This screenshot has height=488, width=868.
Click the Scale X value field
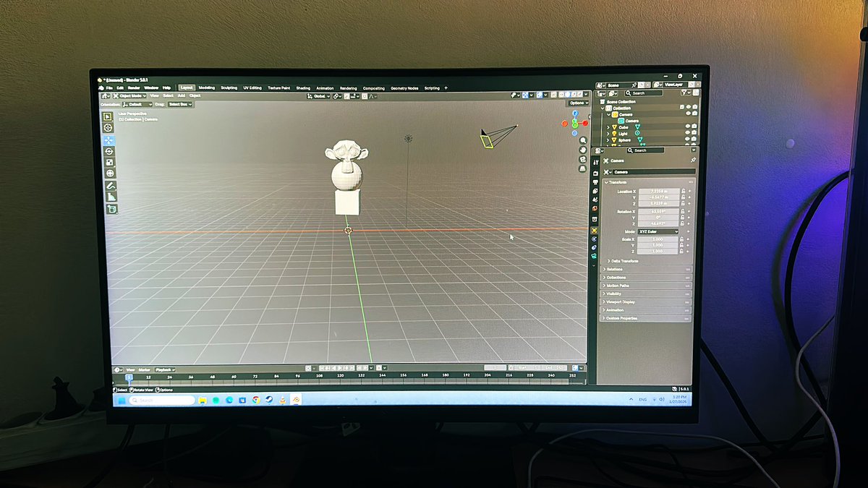coord(658,239)
